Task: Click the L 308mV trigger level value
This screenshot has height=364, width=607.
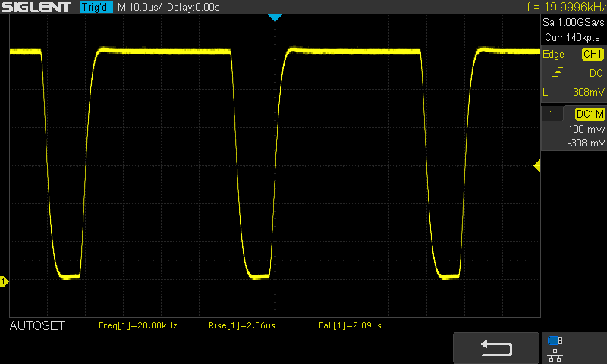Action: pos(574,92)
